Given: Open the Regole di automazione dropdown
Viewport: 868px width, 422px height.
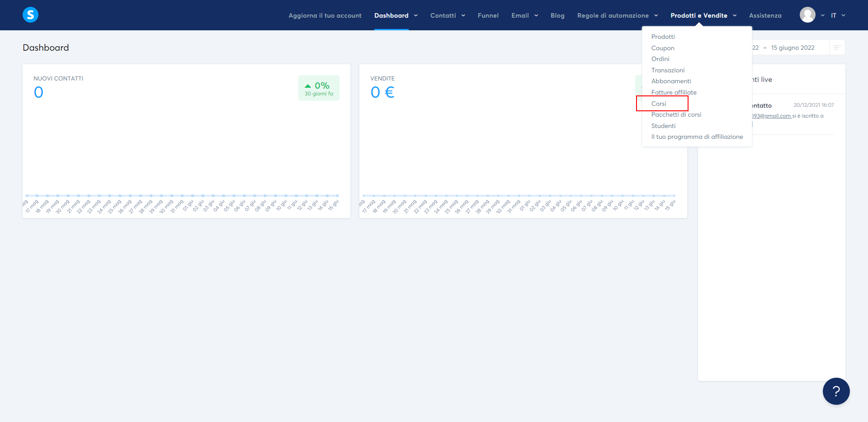Looking at the screenshot, I should (x=613, y=15).
